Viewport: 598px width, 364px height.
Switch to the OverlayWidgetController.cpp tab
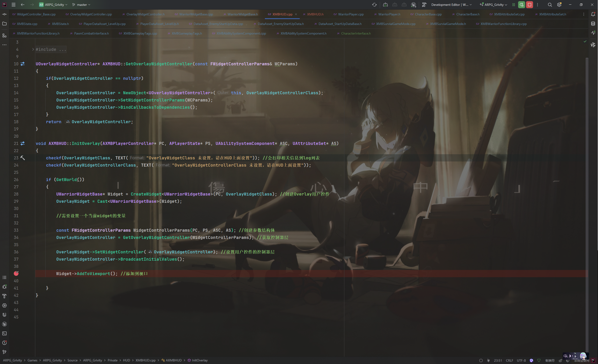tap(89, 14)
